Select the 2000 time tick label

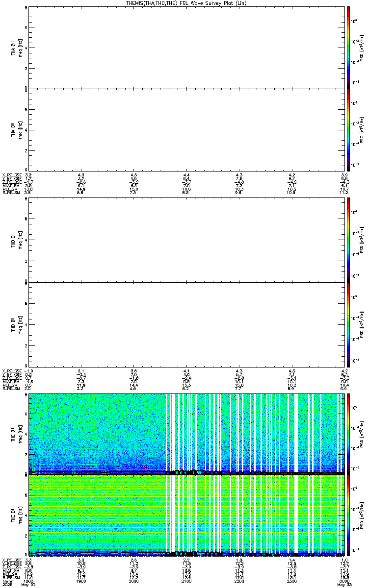tap(133, 581)
